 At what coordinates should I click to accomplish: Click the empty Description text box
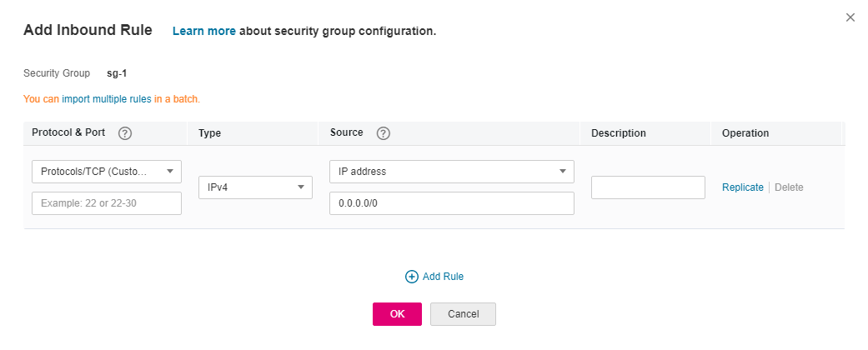point(648,187)
